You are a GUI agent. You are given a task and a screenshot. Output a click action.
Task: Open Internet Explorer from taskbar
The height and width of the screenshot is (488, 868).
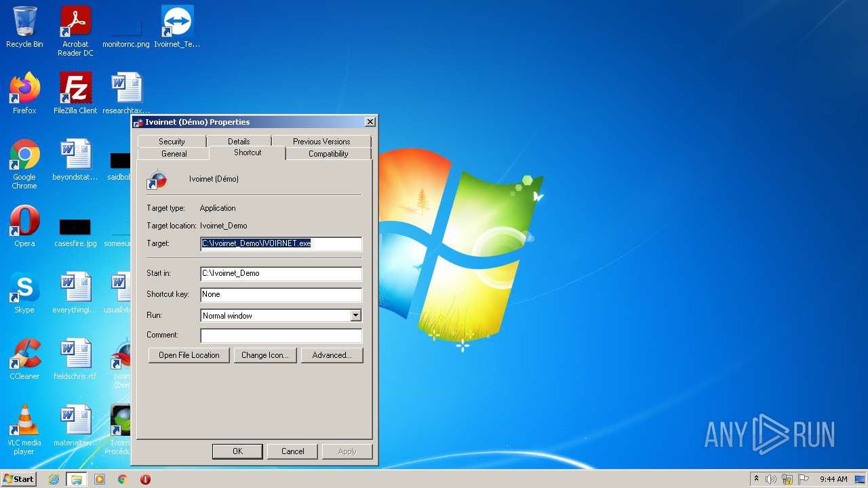pyautogui.click(x=54, y=479)
